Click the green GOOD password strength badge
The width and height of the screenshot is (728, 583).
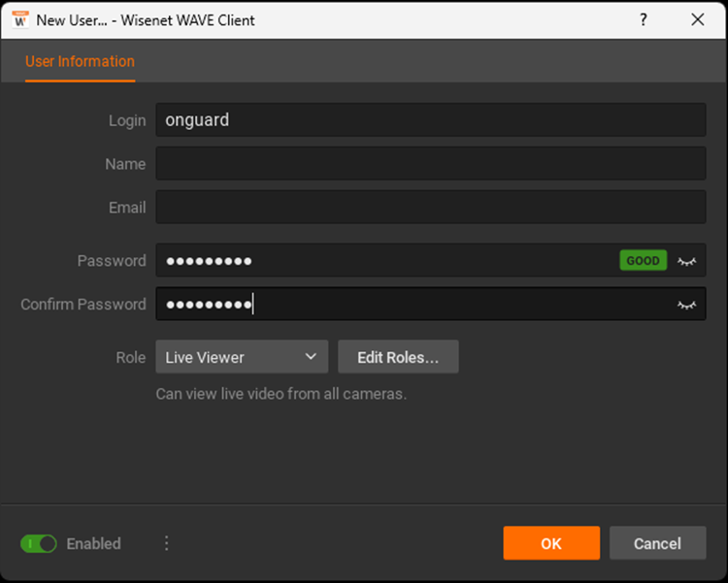pos(643,260)
